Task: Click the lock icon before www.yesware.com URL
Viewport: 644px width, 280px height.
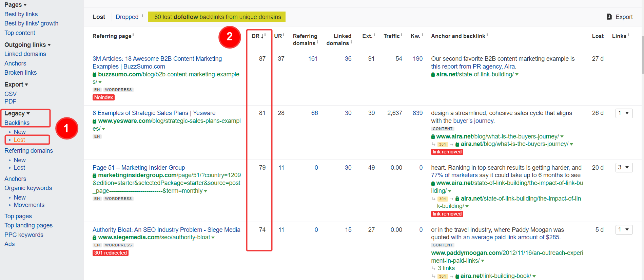Action: [x=95, y=121]
